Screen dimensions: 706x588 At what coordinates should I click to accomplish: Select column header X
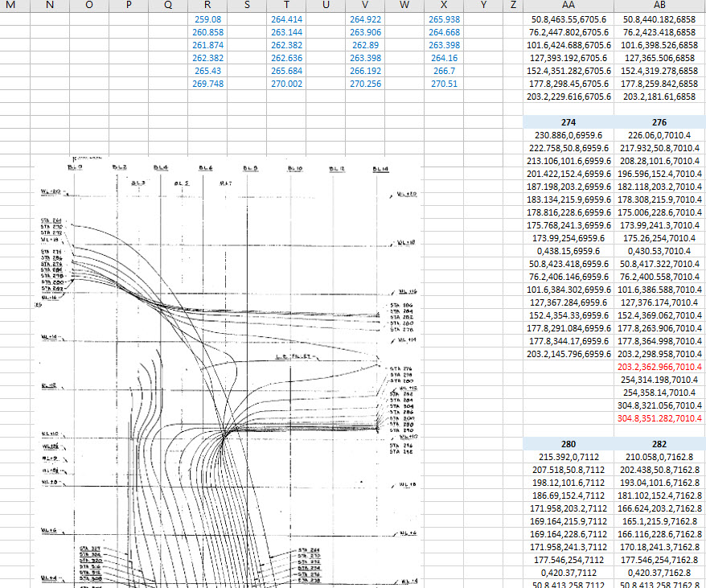pyautogui.click(x=444, y=6)
